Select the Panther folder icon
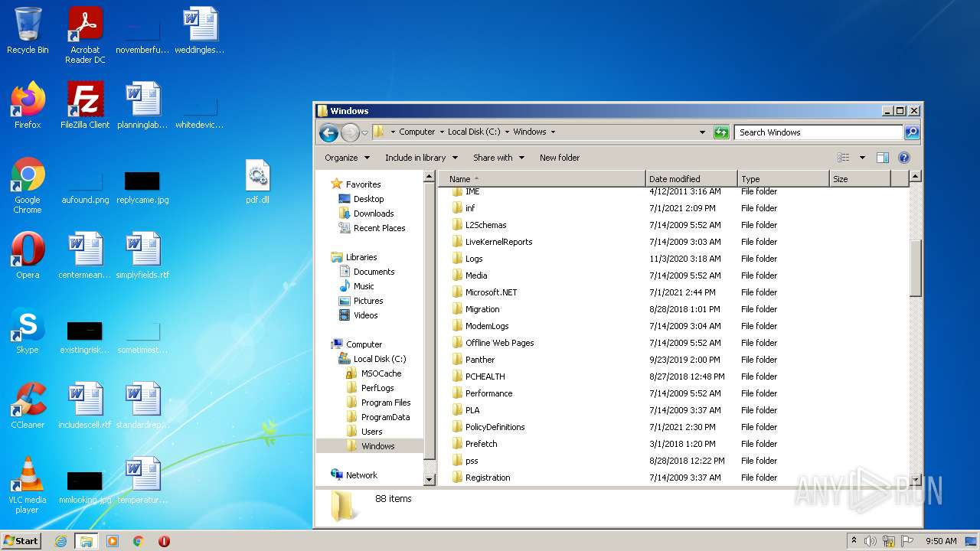 tap(457, 360)
